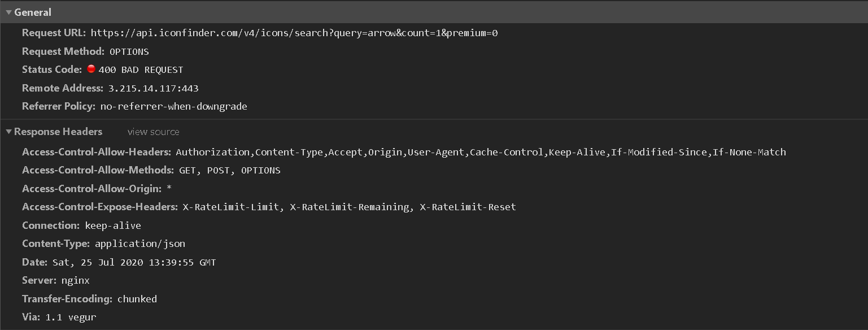
Task: Click the nginx Server value
Action: pyautogui.click(x=76, y=280)
